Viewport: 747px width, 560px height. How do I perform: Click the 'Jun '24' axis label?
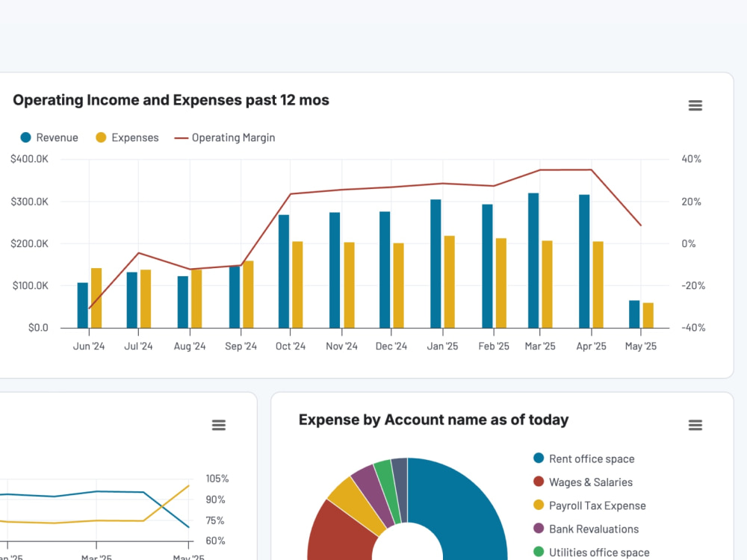(x=89, y=346)
